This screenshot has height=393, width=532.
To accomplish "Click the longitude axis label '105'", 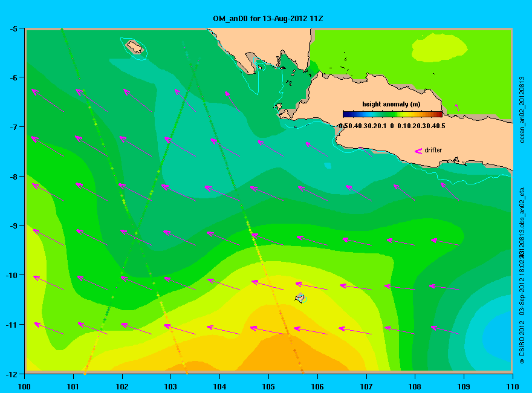I will coord(268,386).
